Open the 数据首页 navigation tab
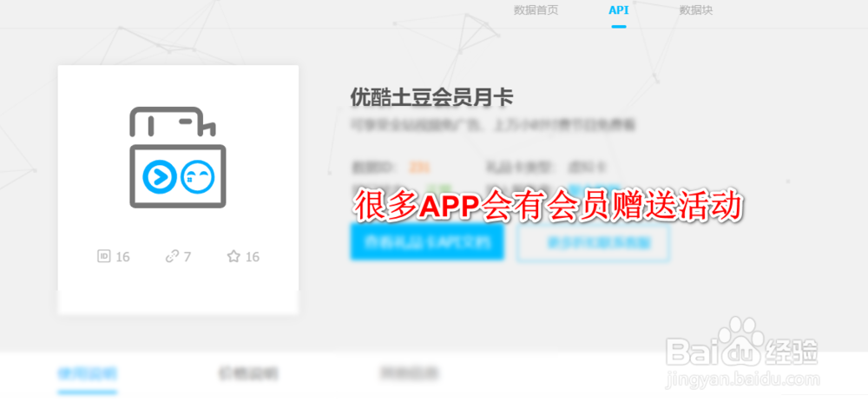 click(x=536, y=10)
